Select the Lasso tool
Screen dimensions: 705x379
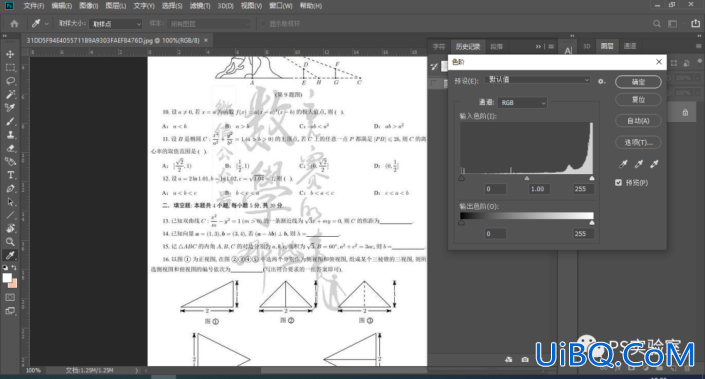point(10,81)
